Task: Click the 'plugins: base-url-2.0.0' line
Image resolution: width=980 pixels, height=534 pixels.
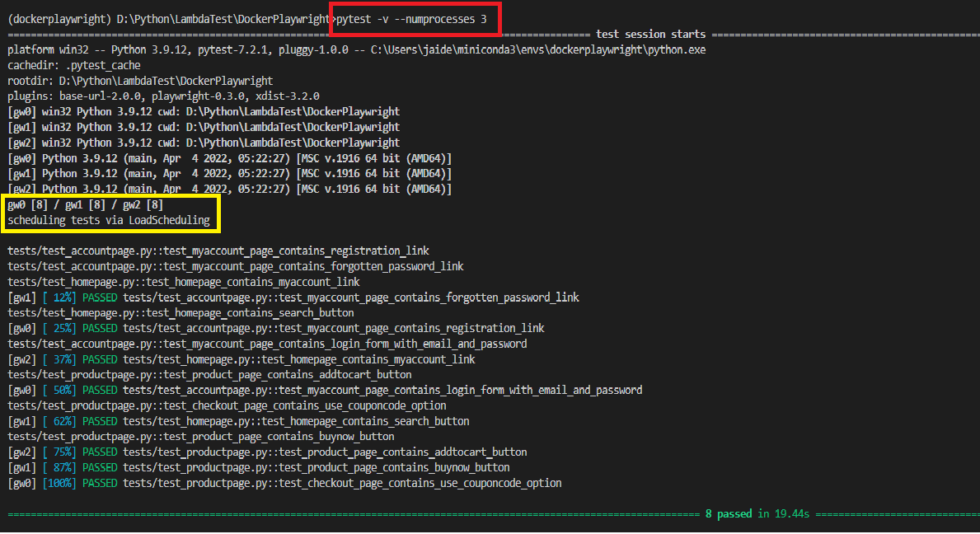Action: (163, 96)
